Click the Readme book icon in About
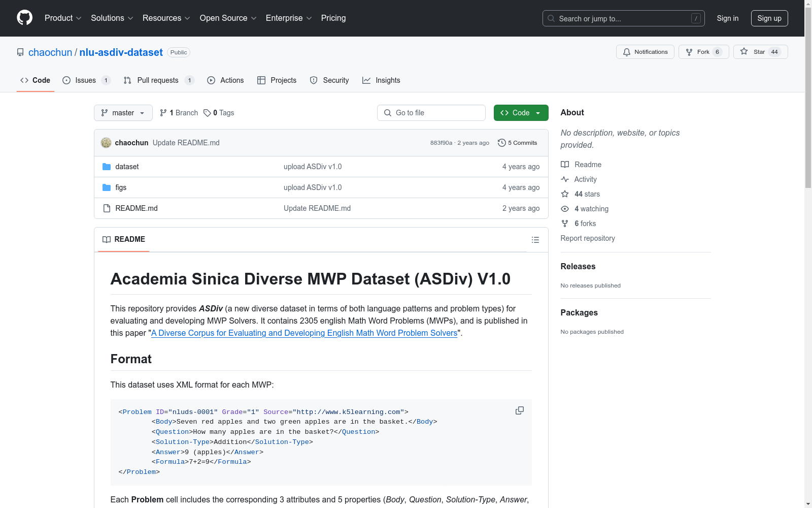The width and height of the screenshot is (812, 508). (x=565, y=165)
